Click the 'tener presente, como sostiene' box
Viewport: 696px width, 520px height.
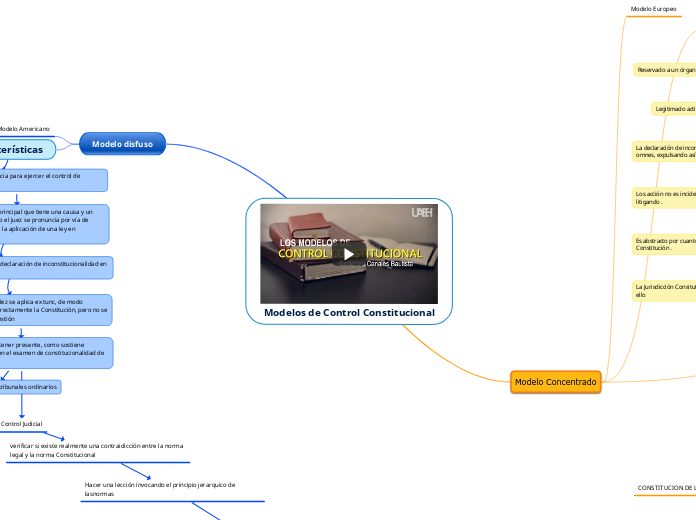click(56, 353)
